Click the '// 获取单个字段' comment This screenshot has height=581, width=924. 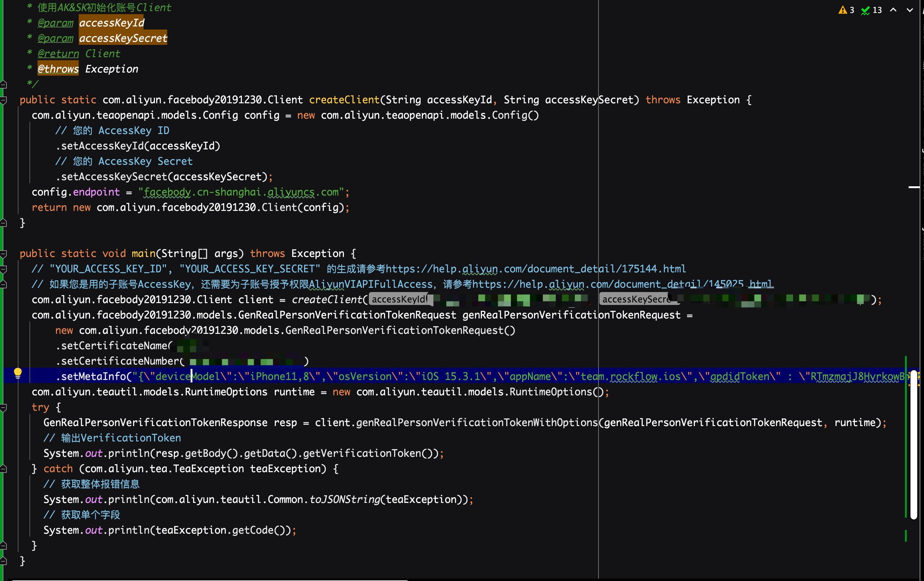82,515
